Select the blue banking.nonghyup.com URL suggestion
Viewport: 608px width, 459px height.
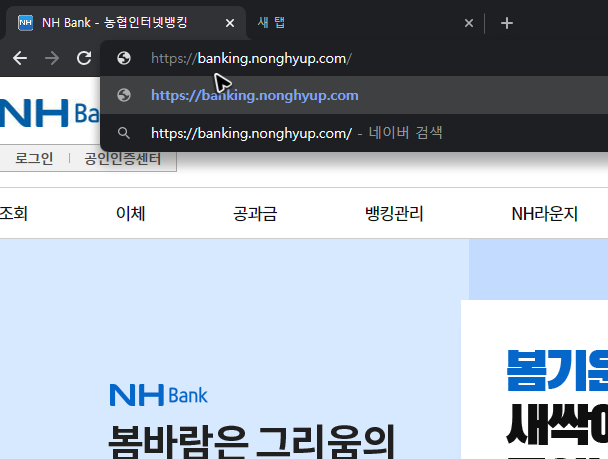[x=354, y=95]
